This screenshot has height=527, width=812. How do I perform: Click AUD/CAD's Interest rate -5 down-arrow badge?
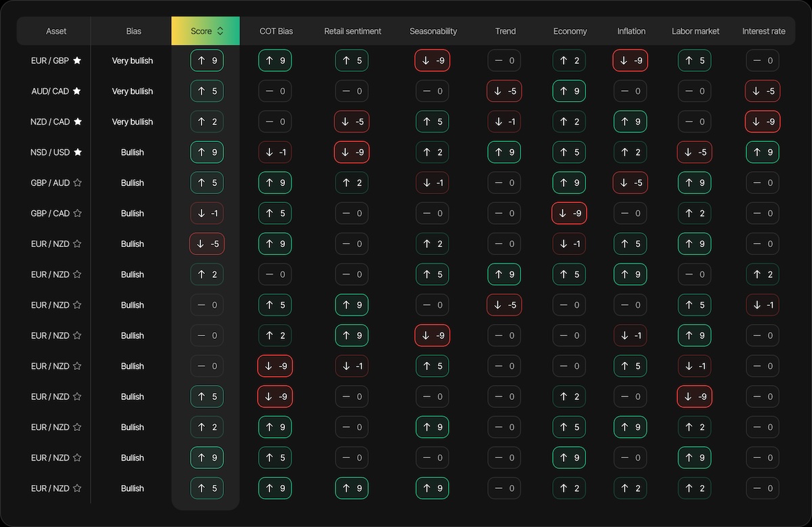coord(762,91)
